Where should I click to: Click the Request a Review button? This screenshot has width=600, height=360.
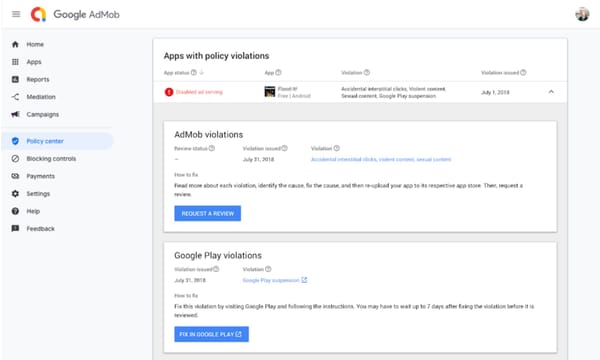(207, 213)
